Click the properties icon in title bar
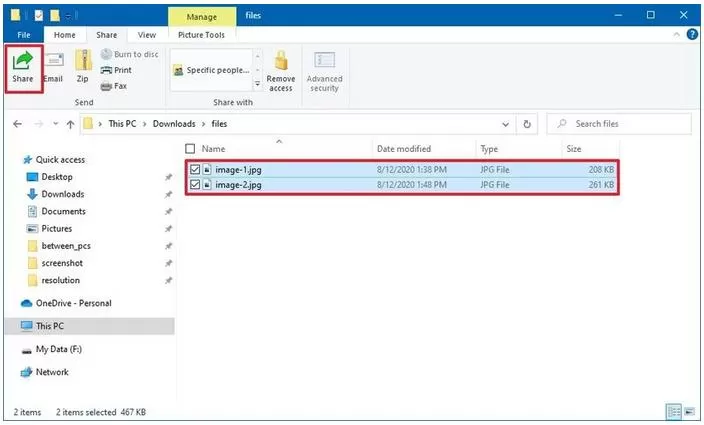 39,16
